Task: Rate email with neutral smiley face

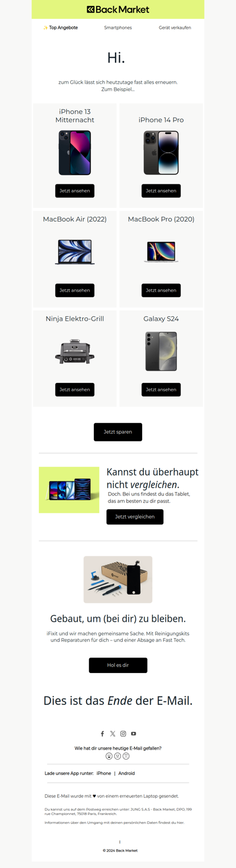Action: pyautogui.click(x=117, y=756)
